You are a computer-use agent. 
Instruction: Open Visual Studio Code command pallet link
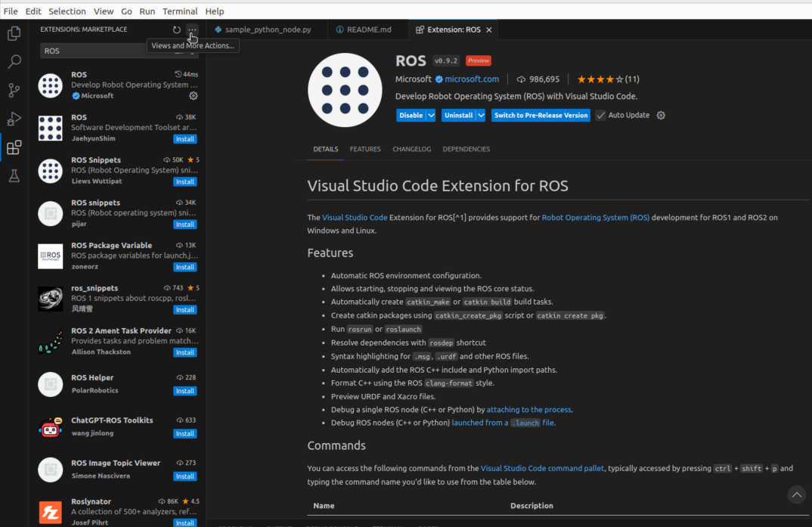(x=542, y=468)
